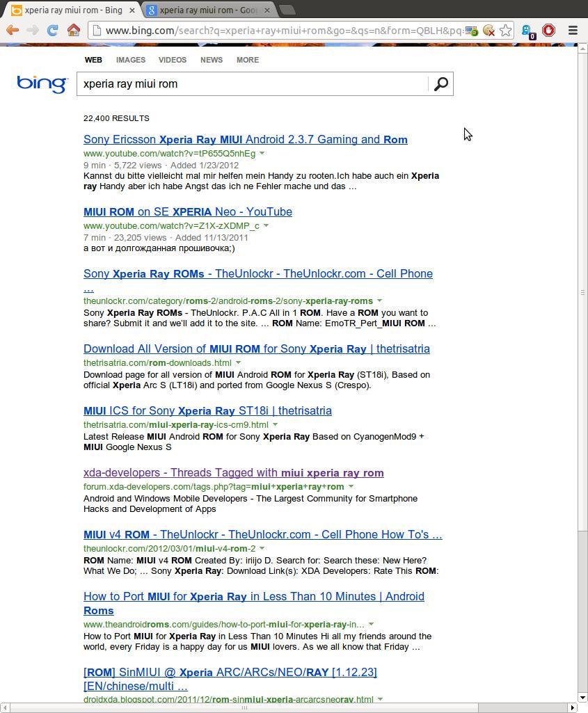This screenshot has height=713, width=588.
Task: Expand dropdown arrow next to youtube Z1X-zXDMP_c URL
Action: click(266, 225)
